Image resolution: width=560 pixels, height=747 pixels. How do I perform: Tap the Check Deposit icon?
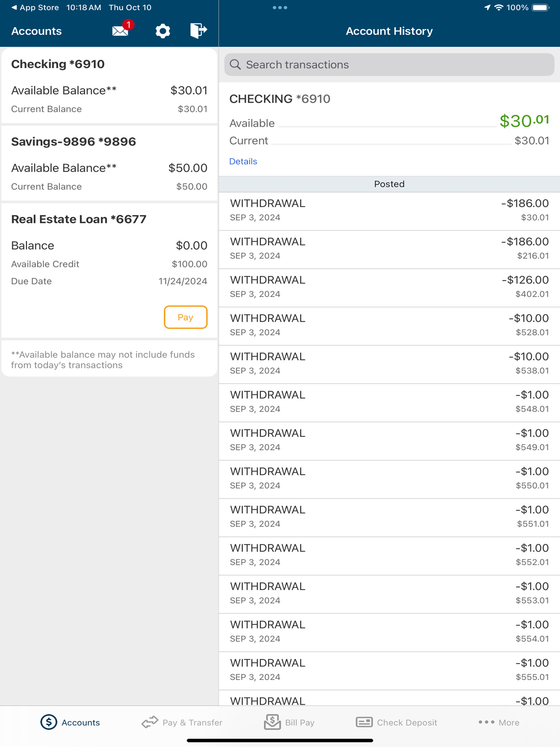(364, 722)
